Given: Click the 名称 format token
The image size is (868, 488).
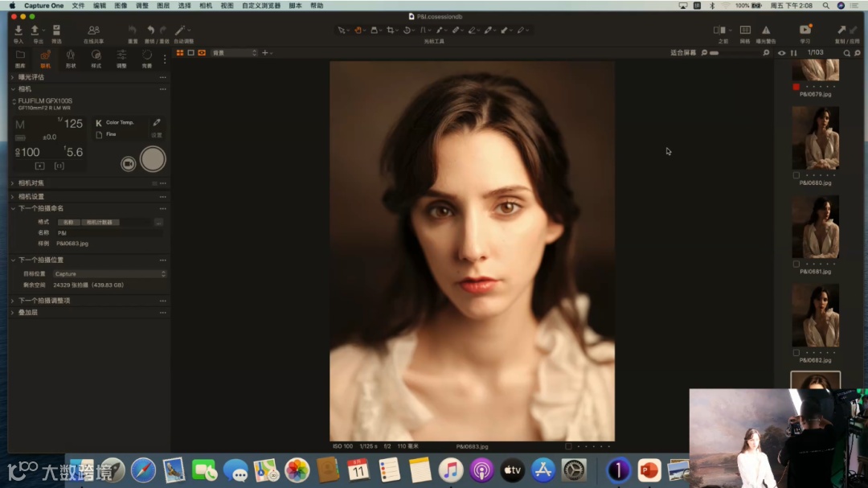Looking at the screenshot, I should (68, 222).
